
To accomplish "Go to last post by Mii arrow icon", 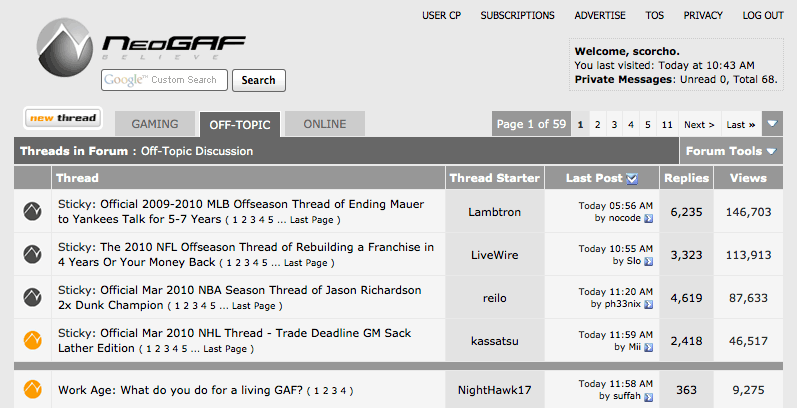I will click(649, 348).
